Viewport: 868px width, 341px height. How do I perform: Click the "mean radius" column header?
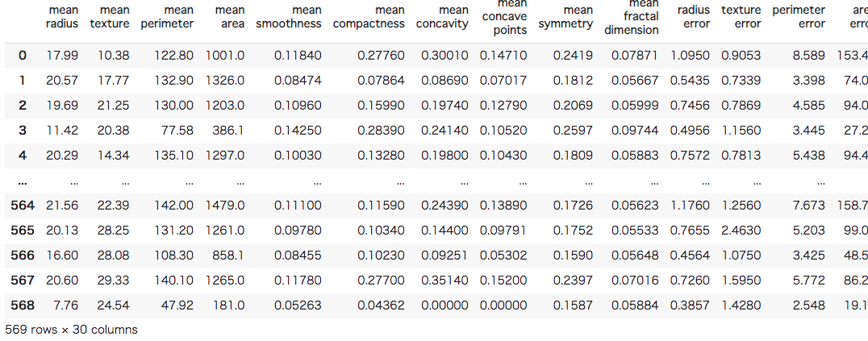tap(62, 17)
